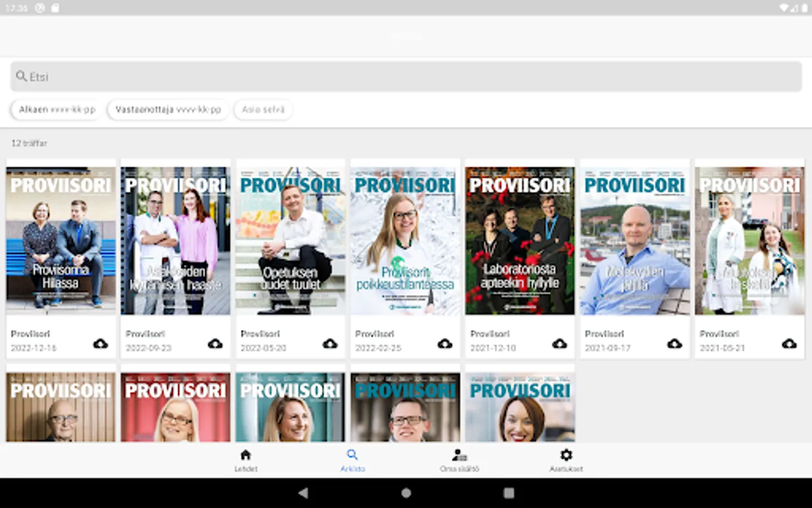Switch to the Lehdet tab
The height and width of the screenshot is (508, 812).
coord(246,460)
